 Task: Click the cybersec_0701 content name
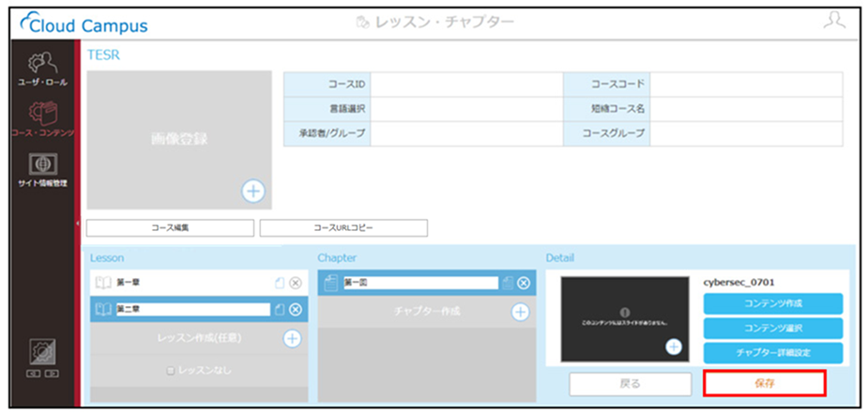pyautogui.click(x=739, y=283)
